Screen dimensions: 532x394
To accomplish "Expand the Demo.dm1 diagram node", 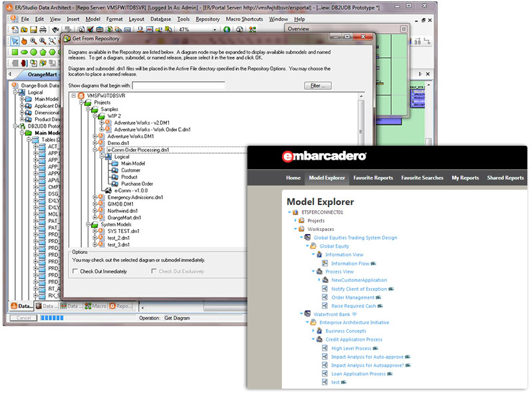I will tap(95, 143).
